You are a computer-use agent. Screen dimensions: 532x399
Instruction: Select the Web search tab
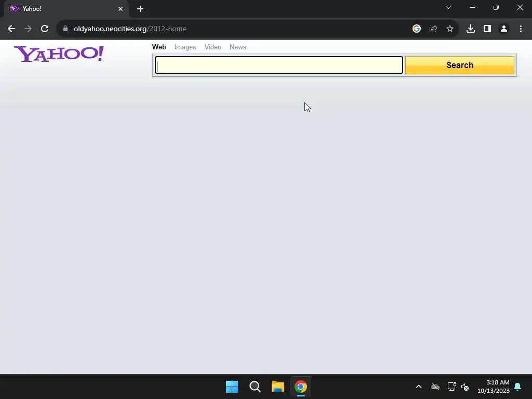(159, 47)
